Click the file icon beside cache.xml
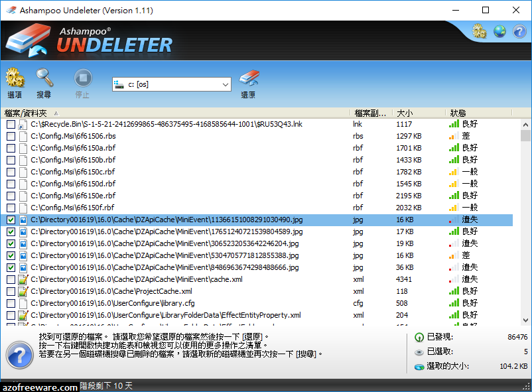The height and width of the screenshot is (392, 532). coord(22,279)
